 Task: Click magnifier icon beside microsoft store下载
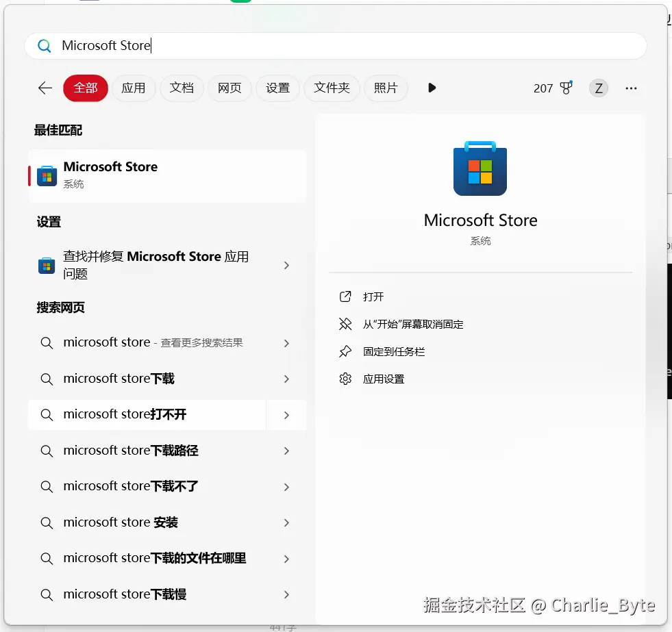pyautogui.click(x=47, y=379)
